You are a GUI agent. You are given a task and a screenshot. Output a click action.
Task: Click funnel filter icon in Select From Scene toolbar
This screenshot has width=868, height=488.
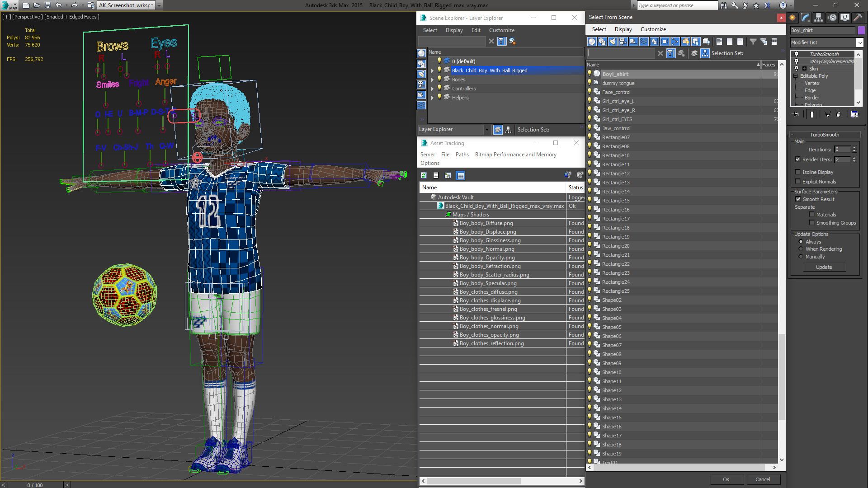753,42
